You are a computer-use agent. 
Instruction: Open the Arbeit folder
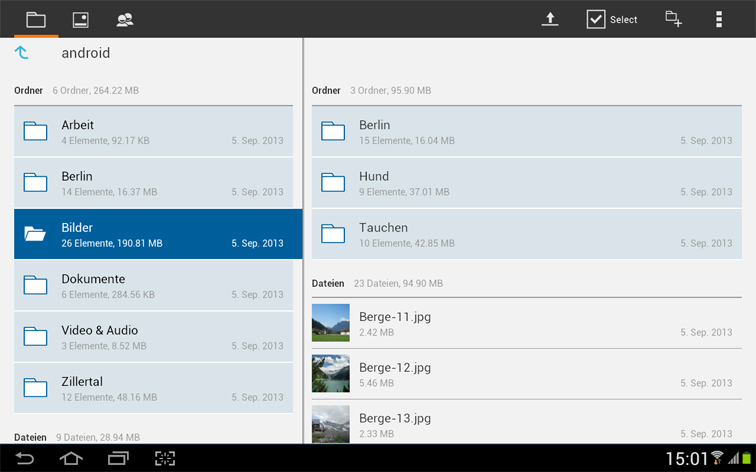click(x=153, y=132)
